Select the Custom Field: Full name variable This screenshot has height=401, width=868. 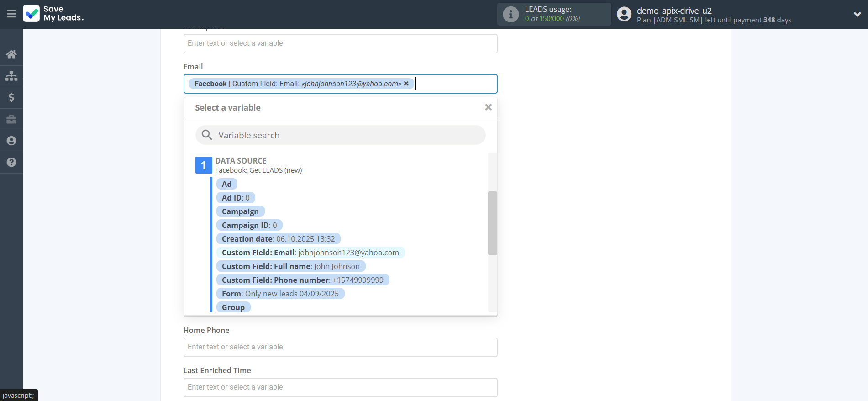290,266
